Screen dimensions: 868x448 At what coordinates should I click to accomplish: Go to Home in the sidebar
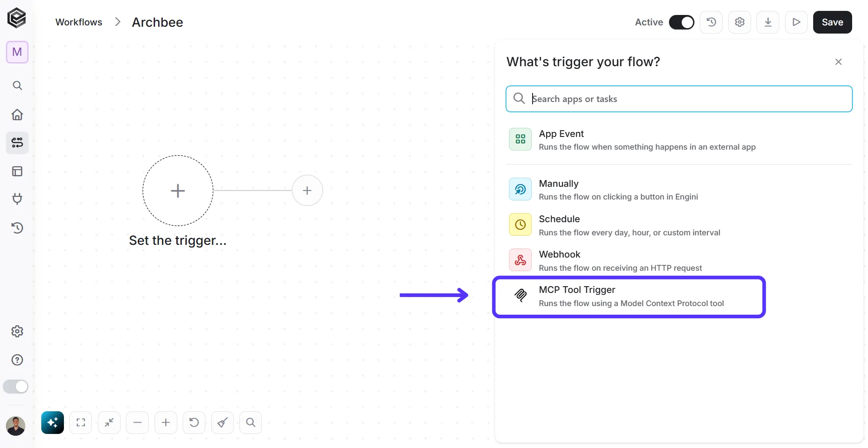point(17,114)
